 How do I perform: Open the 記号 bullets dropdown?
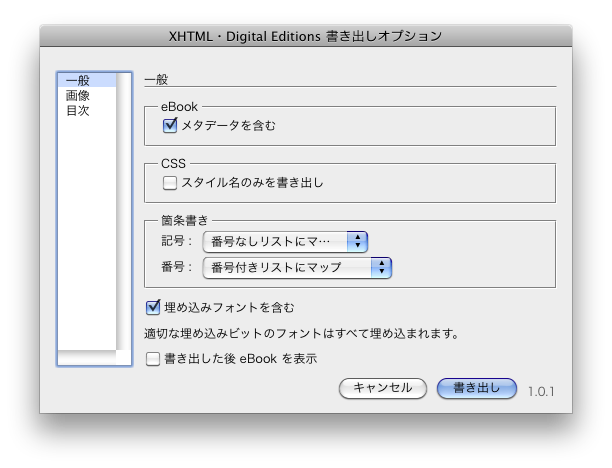(x=285, y=242)
